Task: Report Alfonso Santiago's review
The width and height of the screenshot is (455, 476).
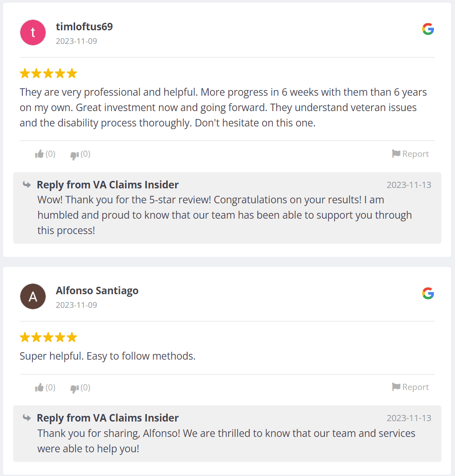Action: 410,387
